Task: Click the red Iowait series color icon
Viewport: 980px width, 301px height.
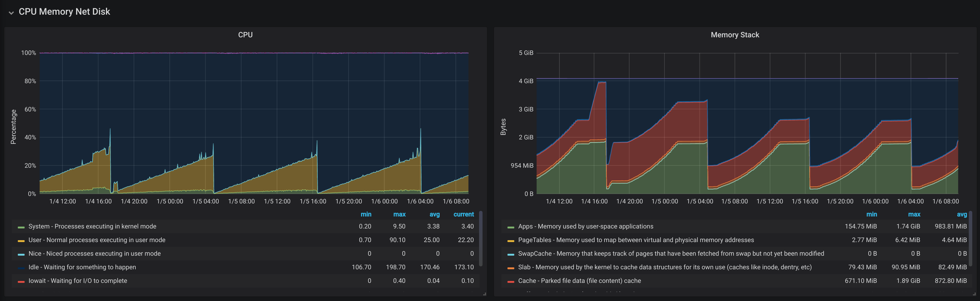Action: point(21,282)
